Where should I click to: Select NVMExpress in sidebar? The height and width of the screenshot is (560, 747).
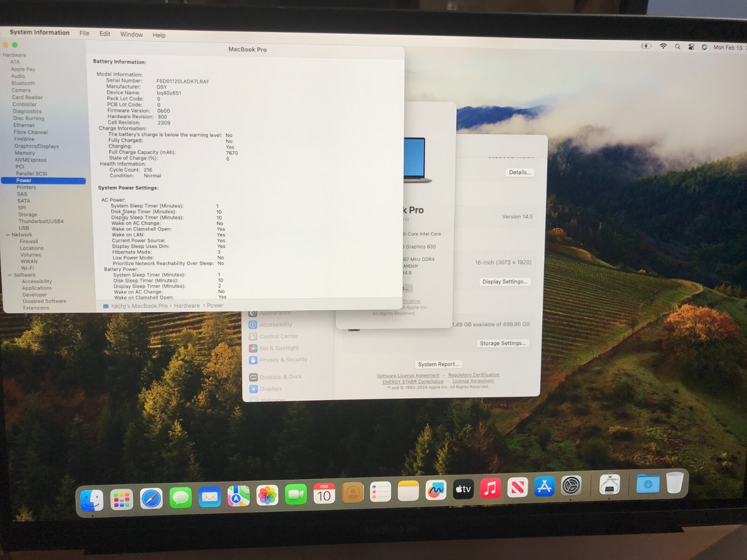pyautogui.click(x=31, y=160)
